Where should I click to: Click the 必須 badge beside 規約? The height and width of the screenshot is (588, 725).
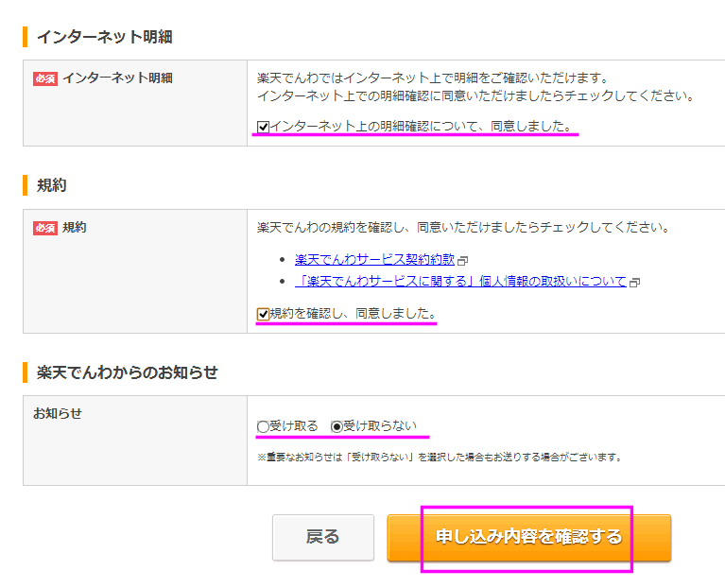pos(44,228)
